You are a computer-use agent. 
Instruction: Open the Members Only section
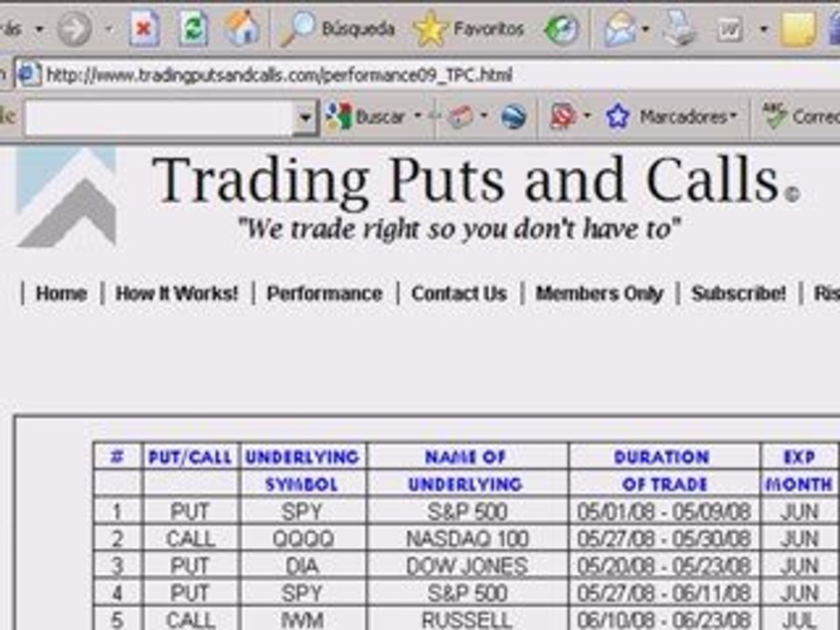pyautogui.click(x=599, y=293)
